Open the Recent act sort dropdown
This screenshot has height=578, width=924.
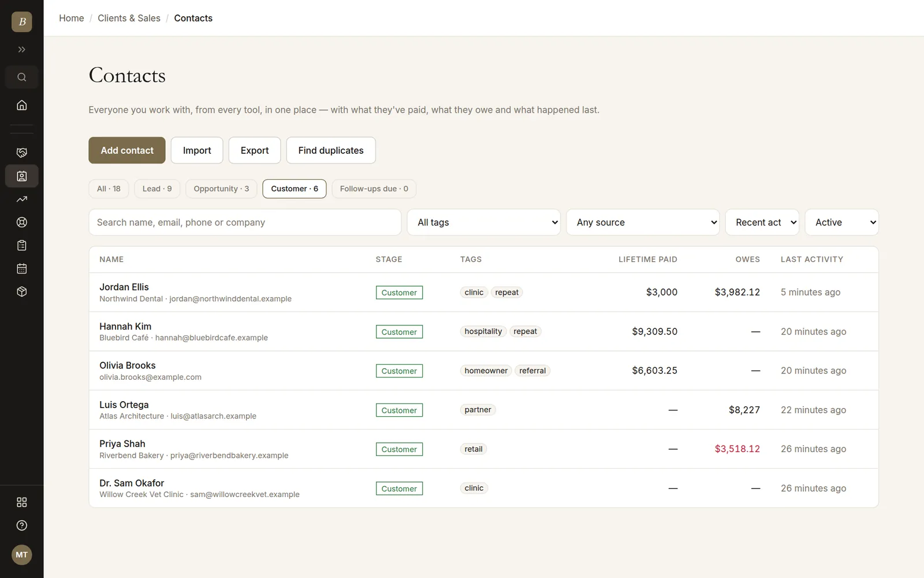click(x=762, y=223)
